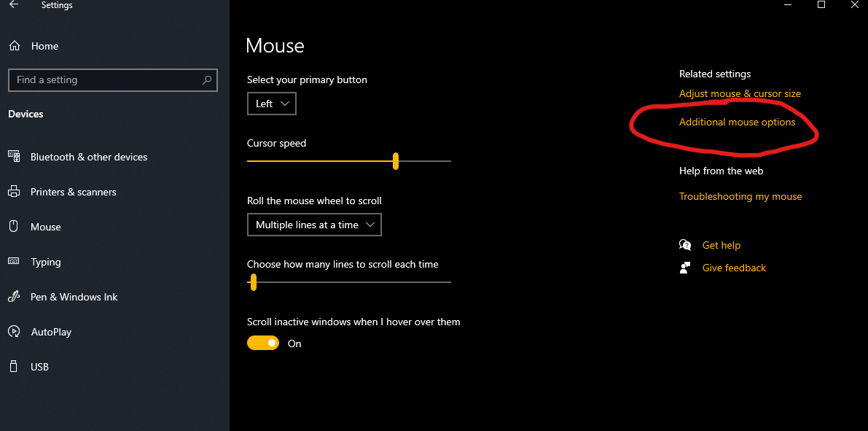Click the USB icon in sidebar
Image resolution: width=868 pixels, height=431 pixels.
click(14, 366)
